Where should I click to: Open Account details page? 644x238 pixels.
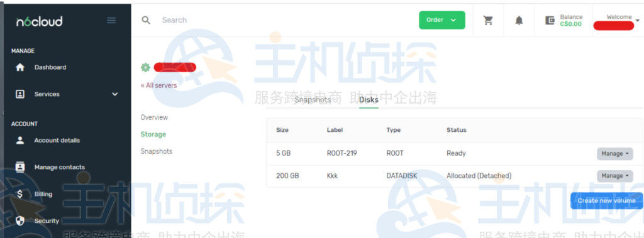click(x=57, y=140)
